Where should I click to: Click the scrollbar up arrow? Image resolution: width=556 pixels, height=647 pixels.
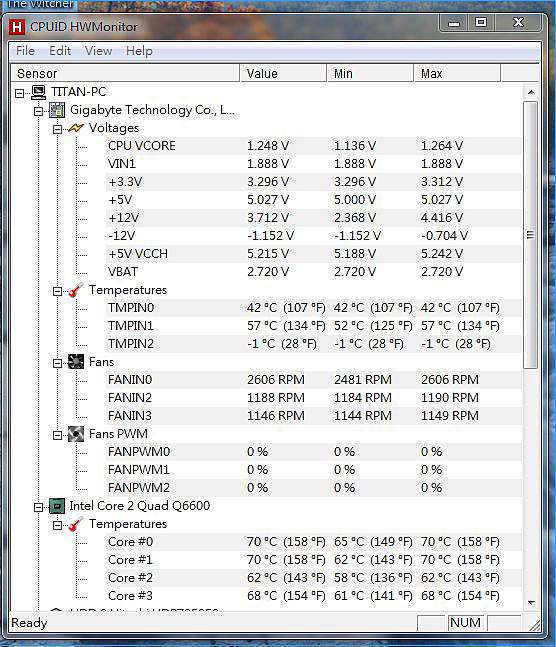[x=531, y=92]
